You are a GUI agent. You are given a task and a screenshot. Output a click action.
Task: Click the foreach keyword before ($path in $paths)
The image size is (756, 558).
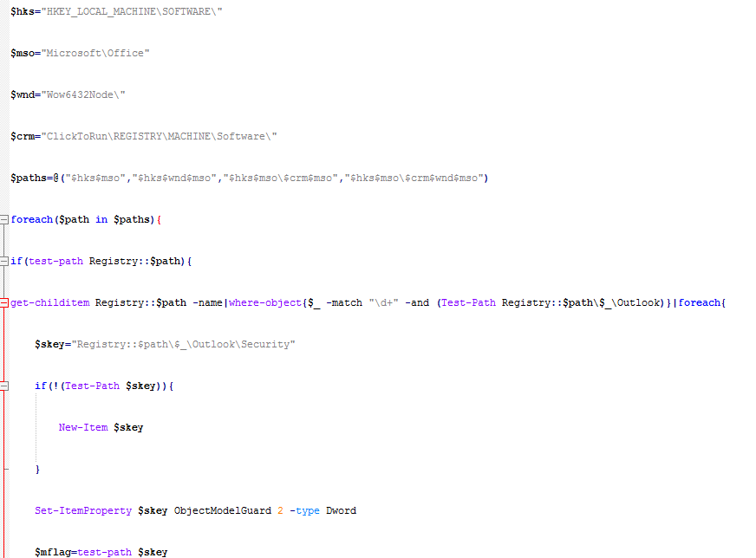pyautogui.click(x=32, y=219)
